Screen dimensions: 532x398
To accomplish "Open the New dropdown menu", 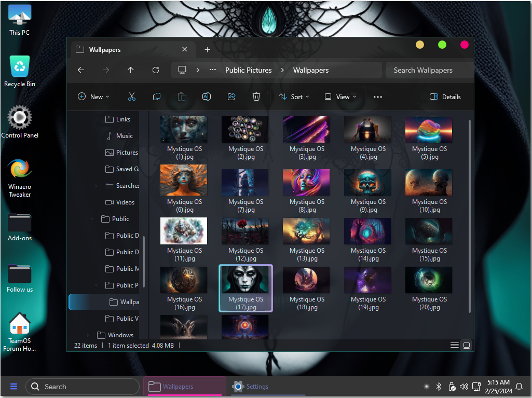I will [93, 97].
